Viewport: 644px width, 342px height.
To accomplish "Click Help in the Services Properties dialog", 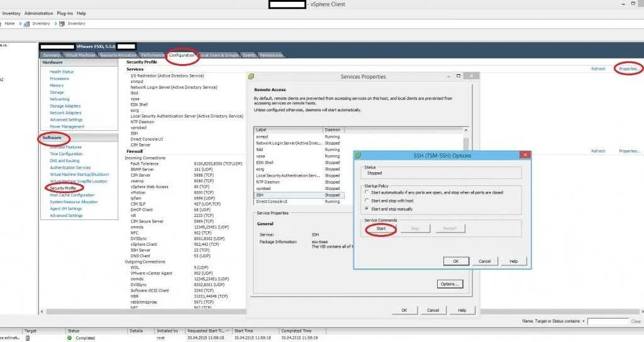I will (462, 311).
